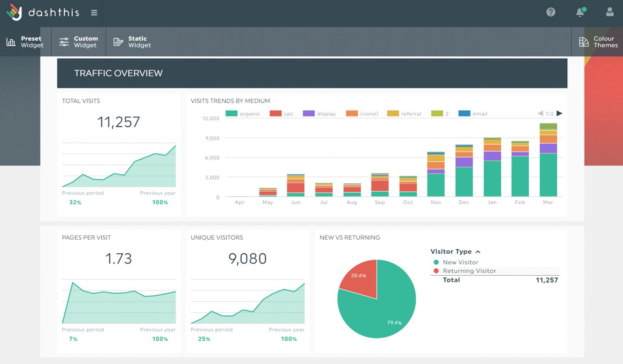Image resolution: width=623 pixels, height=364 pixels.
Task: Collapse the Visitor Type sort chevron
Action: pos(478,252)
